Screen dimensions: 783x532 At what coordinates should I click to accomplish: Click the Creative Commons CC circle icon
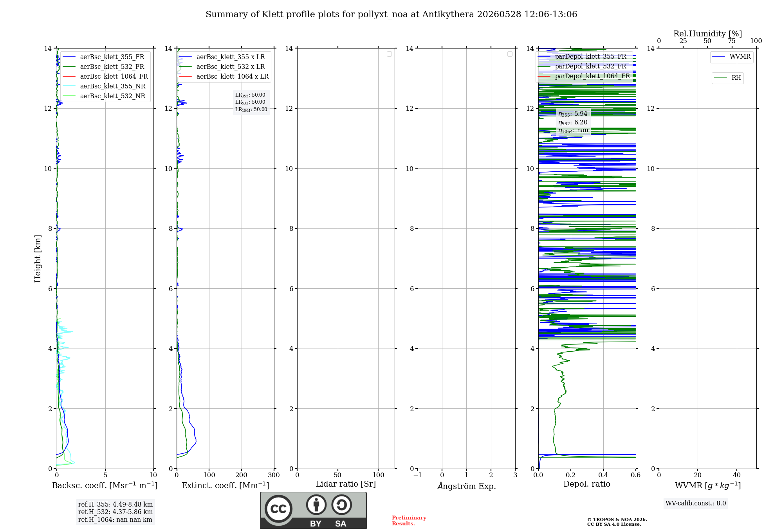coord(278,509)
